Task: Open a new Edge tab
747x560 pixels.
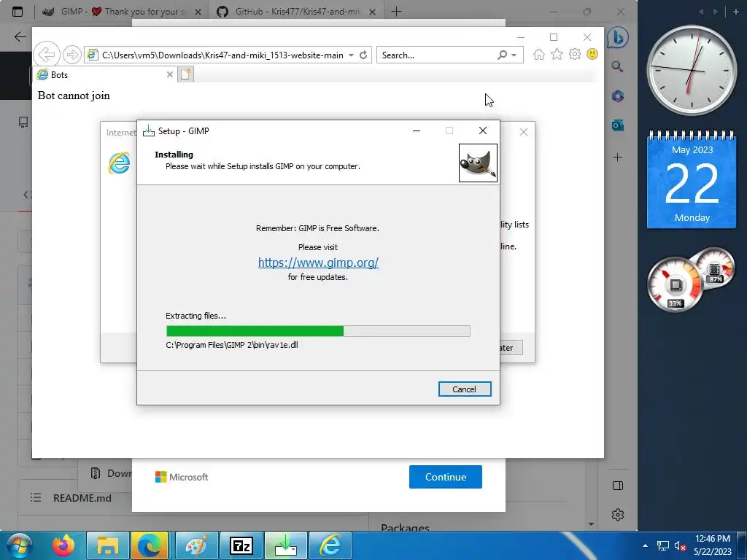Action: tap(396, 12)
